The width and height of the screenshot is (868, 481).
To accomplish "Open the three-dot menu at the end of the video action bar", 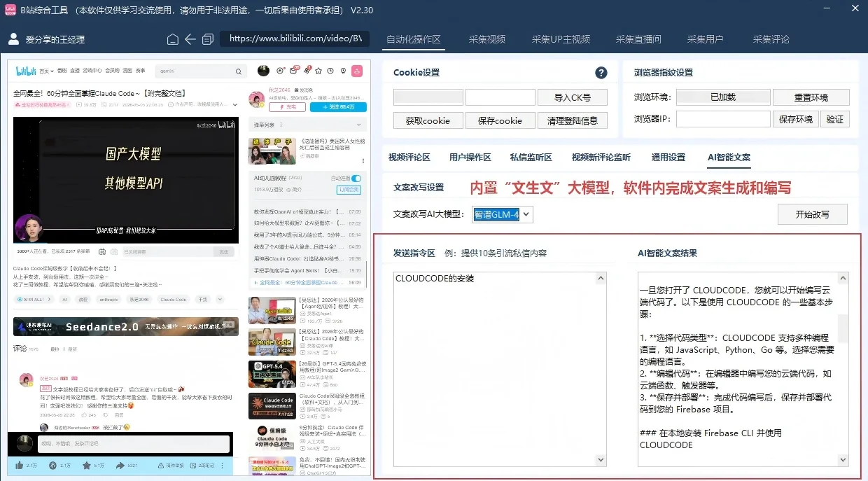I will point(223,465).
